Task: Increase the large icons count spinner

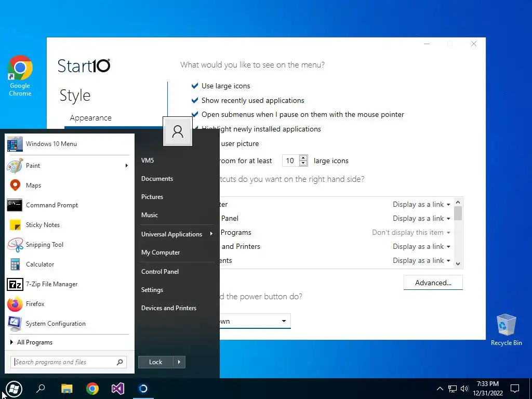Action: coord(303,158)
